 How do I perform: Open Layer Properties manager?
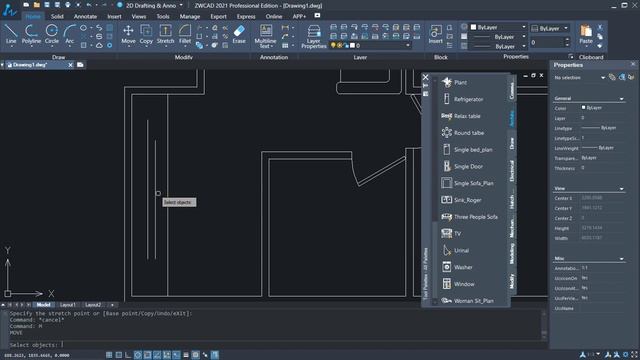click(313, 37)
